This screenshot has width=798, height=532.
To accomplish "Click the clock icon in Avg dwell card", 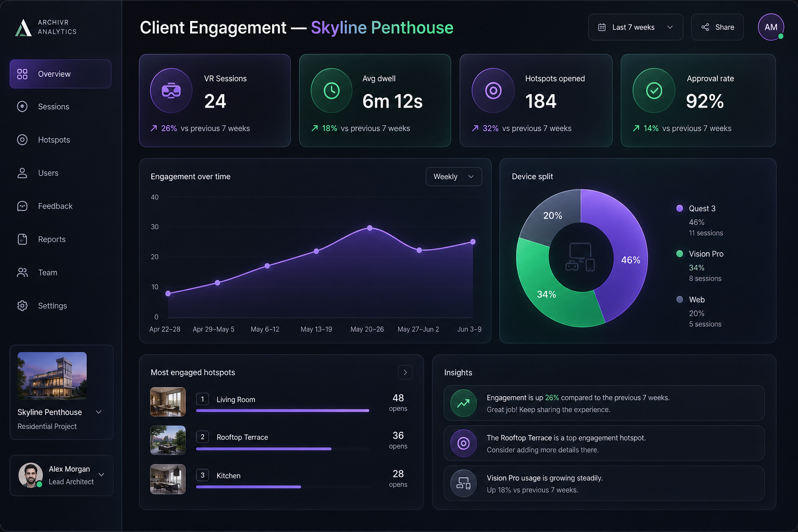I will coord(331,91).
